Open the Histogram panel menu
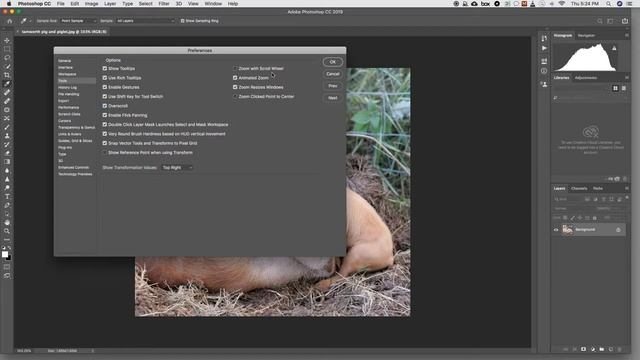The width and height of the screenshot is (640, 360). pos(627,36)
